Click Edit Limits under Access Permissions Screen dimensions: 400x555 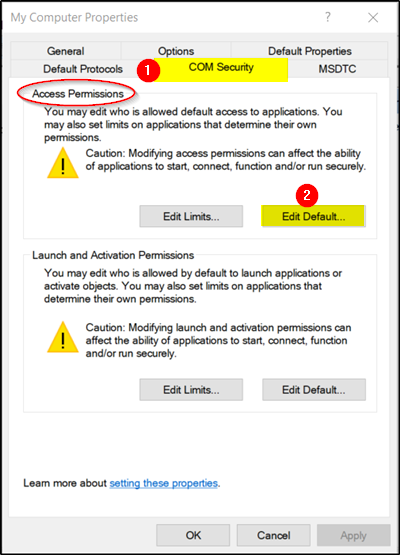(x=191, y=216)
